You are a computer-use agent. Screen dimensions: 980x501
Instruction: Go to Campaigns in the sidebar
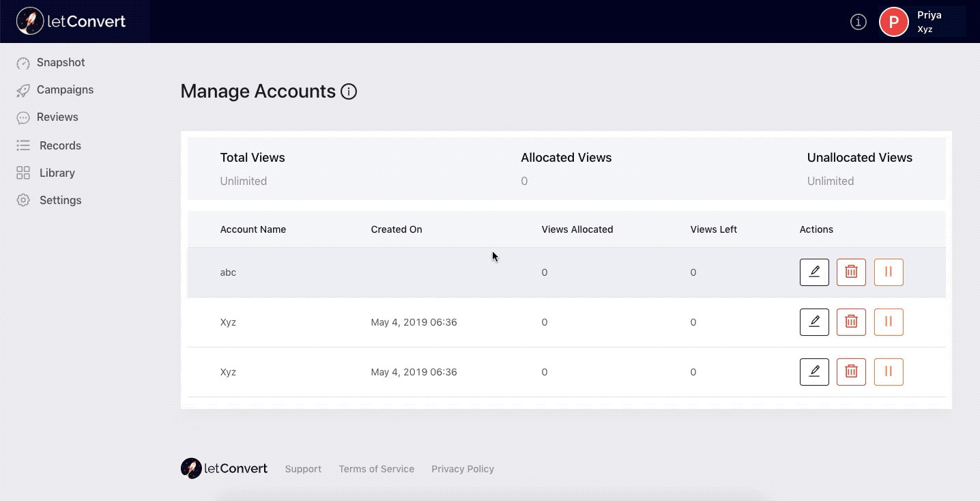point(64,90)
